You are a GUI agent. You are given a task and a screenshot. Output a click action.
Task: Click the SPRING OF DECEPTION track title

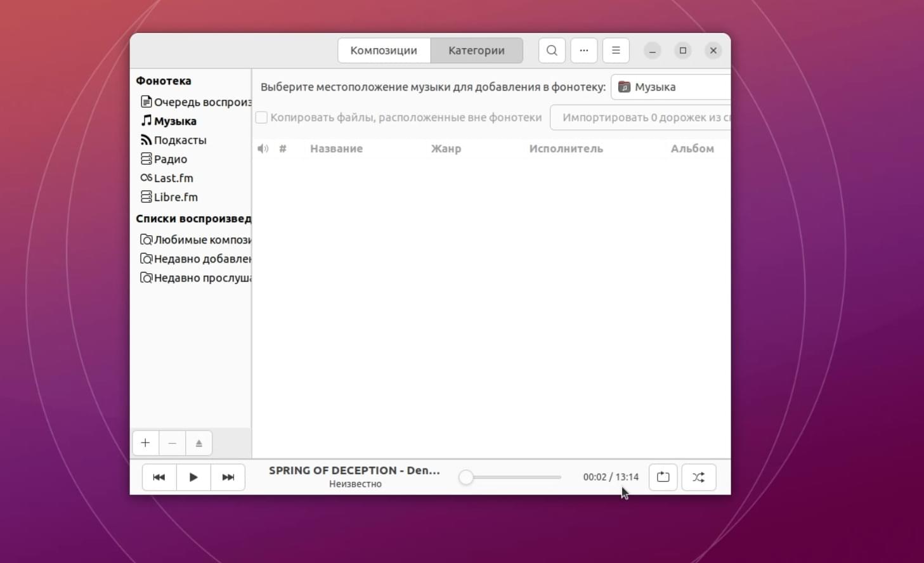(x=355, y=470)
